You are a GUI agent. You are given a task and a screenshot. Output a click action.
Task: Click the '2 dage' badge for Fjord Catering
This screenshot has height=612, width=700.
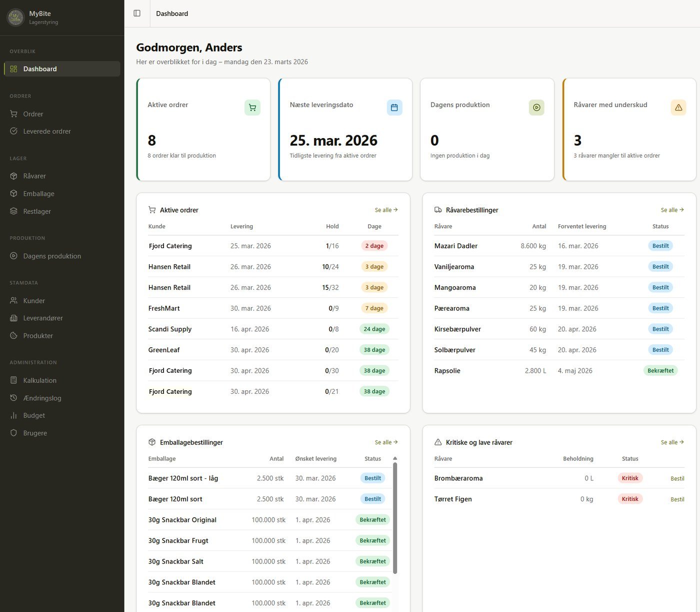pos(374,246)
